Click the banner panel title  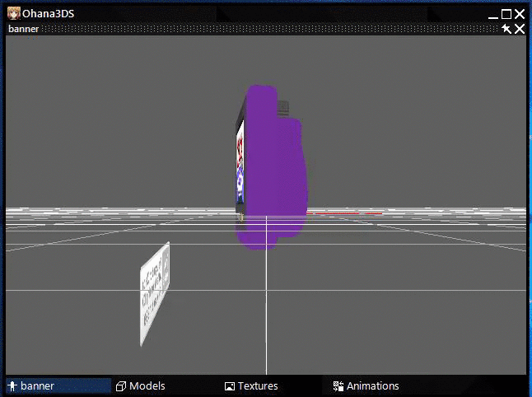pos(23,29)
